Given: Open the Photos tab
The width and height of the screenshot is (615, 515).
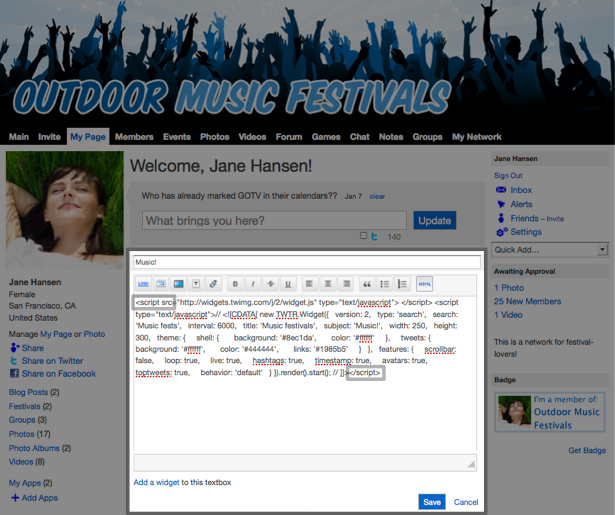Looking at the screenshot, I should click(215, 137).
